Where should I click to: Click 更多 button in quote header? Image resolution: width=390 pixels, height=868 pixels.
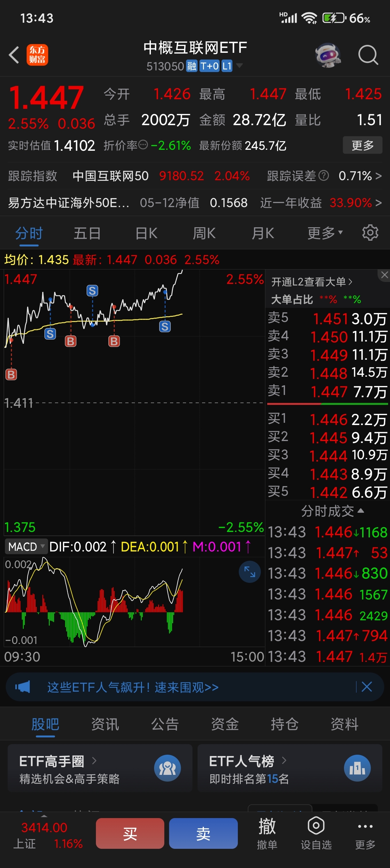[x=363, y=145]
